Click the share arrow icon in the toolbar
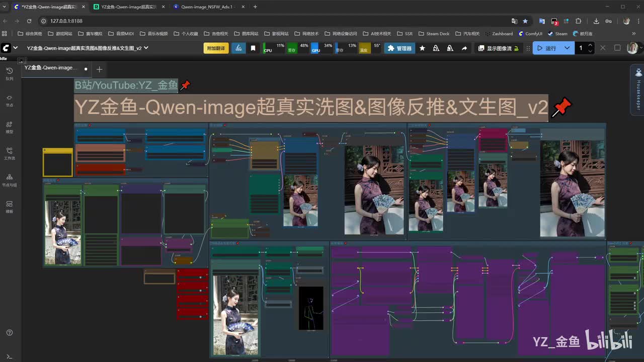This screenshot has width=644, height=362. point(464,48)
